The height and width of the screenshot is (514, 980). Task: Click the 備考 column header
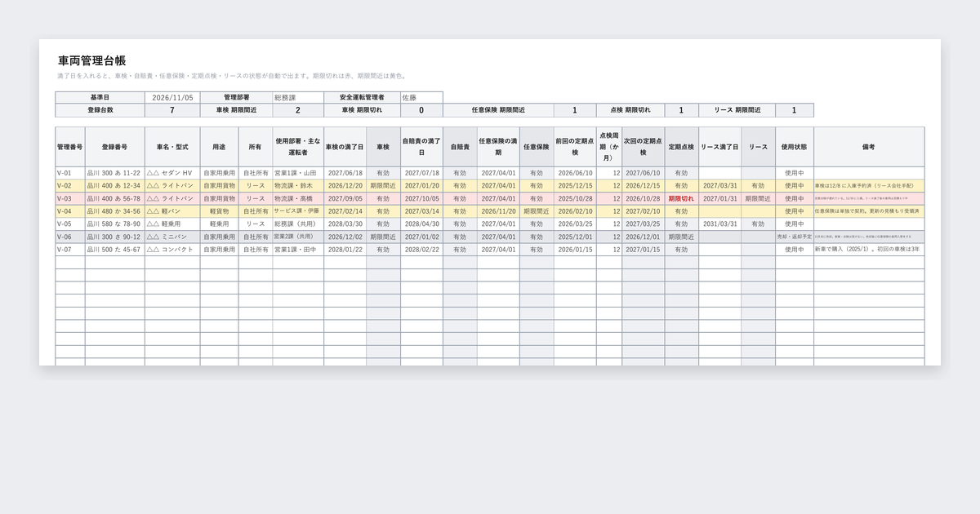tap(869, 147)
